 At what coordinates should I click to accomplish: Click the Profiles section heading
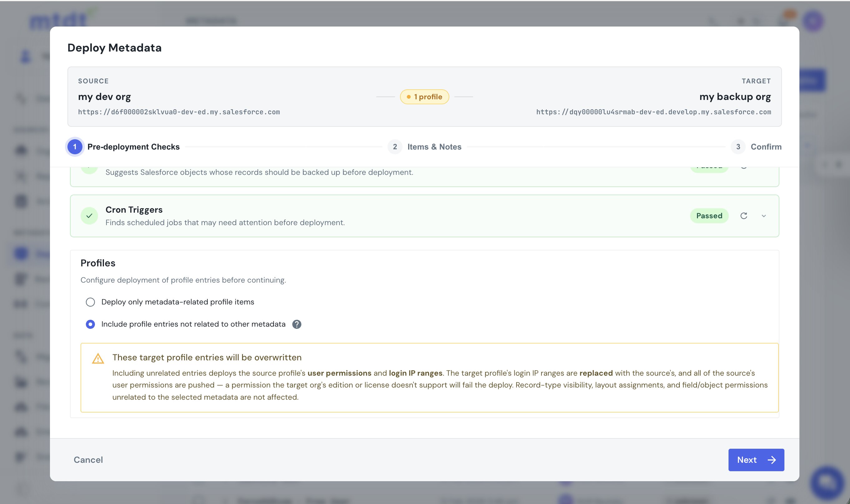click(x=98, y=263)
